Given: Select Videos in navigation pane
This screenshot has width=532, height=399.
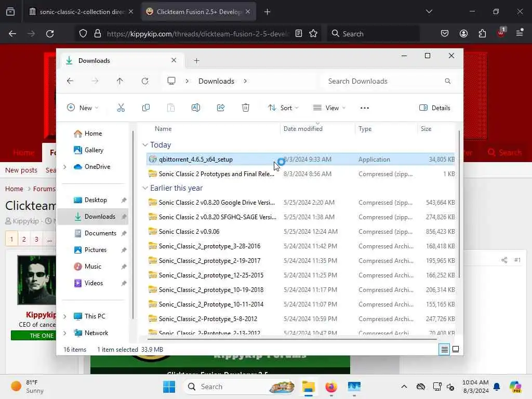Looking at the screenshot, I should click(94, 283).
